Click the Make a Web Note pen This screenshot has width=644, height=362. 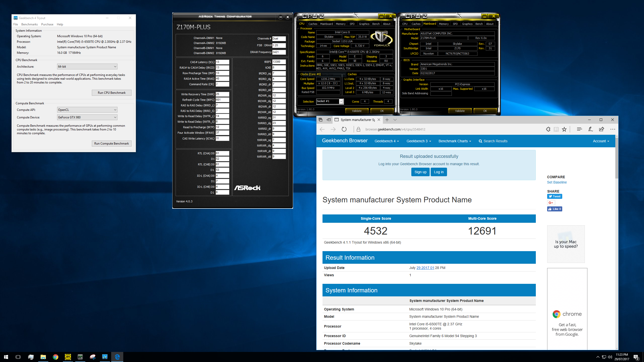click(x=590, y=129)
